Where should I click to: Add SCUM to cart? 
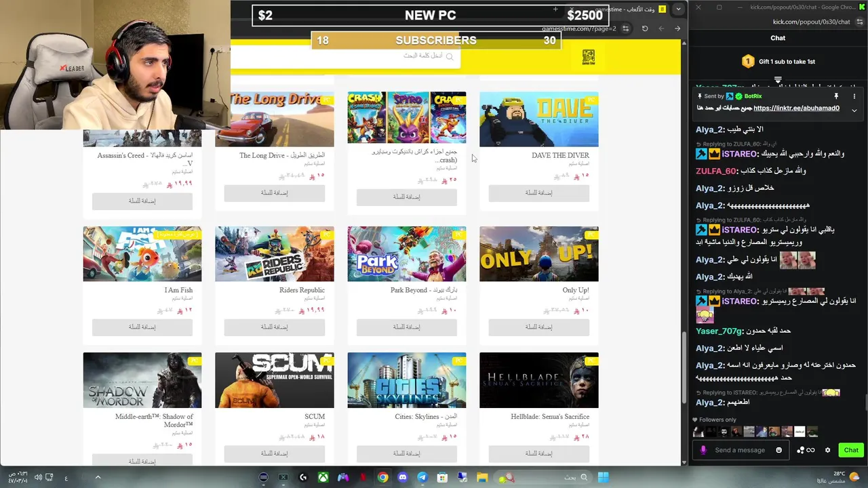274,453
